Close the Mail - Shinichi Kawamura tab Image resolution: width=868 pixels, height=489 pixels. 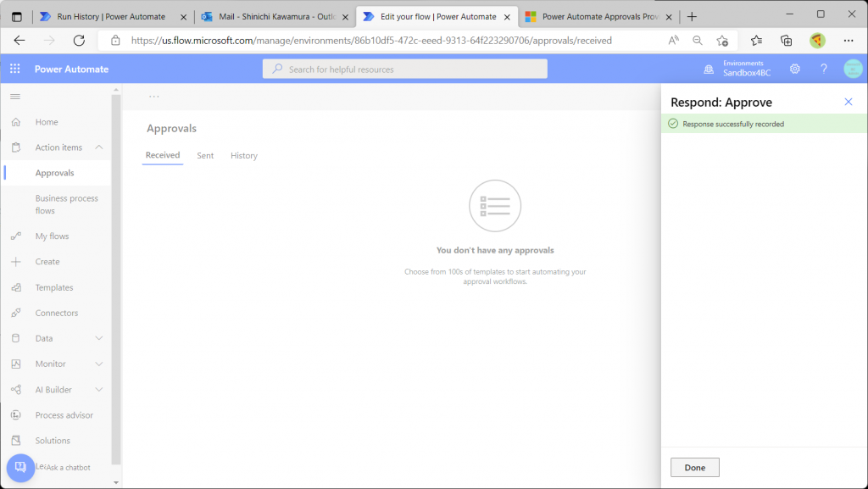[345, 17]
